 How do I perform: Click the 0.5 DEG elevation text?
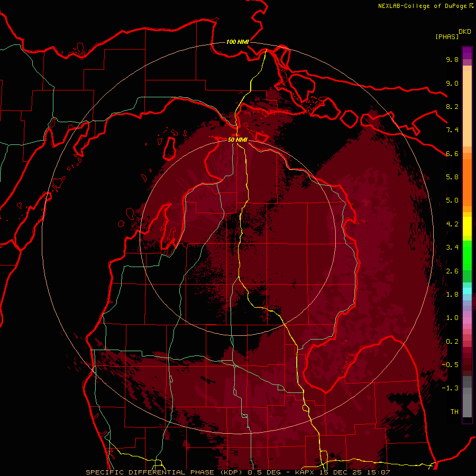click(265, 472)
